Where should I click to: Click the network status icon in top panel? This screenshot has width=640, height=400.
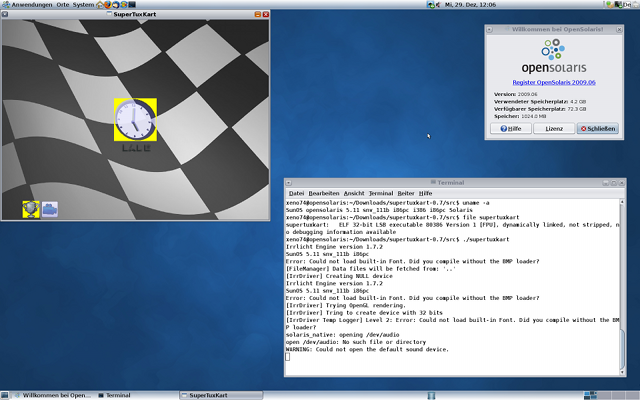[x=431, y=4]
